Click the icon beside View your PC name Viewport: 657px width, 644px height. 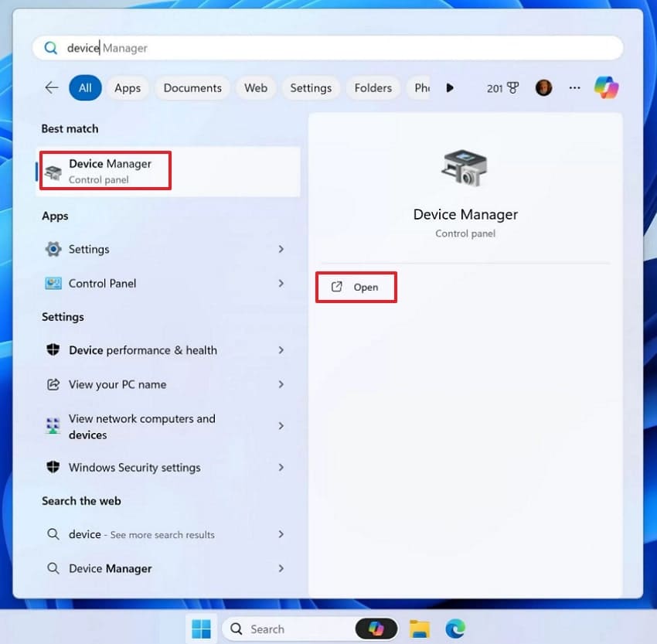[53, 384]
